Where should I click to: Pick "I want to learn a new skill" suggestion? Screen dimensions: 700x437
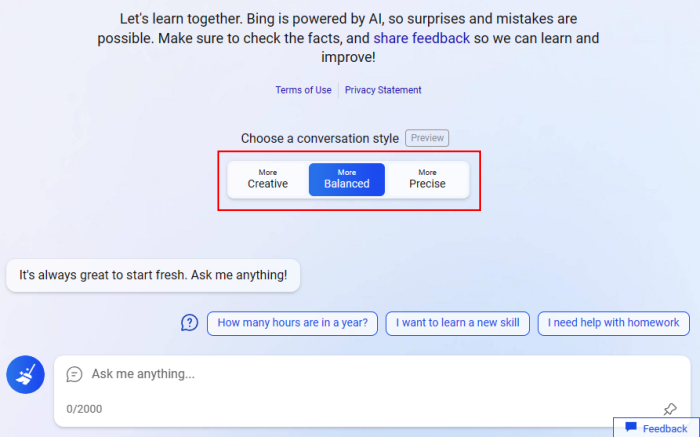point(457,323)
